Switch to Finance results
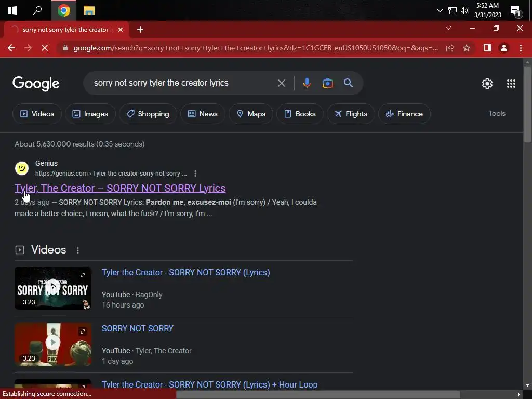Image resolution: width=532 pixels, height=399 pixels. point(404,114)
